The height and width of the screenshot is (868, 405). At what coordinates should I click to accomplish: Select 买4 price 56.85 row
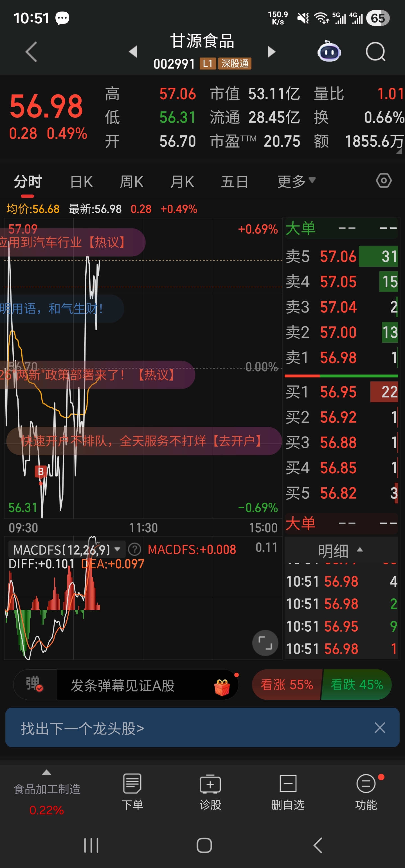pyautogui.click(x=341, y=468)
